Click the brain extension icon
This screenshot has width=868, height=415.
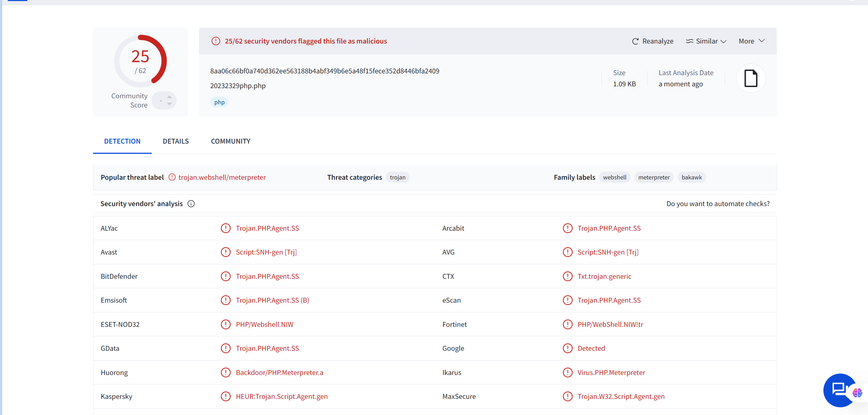pyautogui.click(x=857, y=393)
